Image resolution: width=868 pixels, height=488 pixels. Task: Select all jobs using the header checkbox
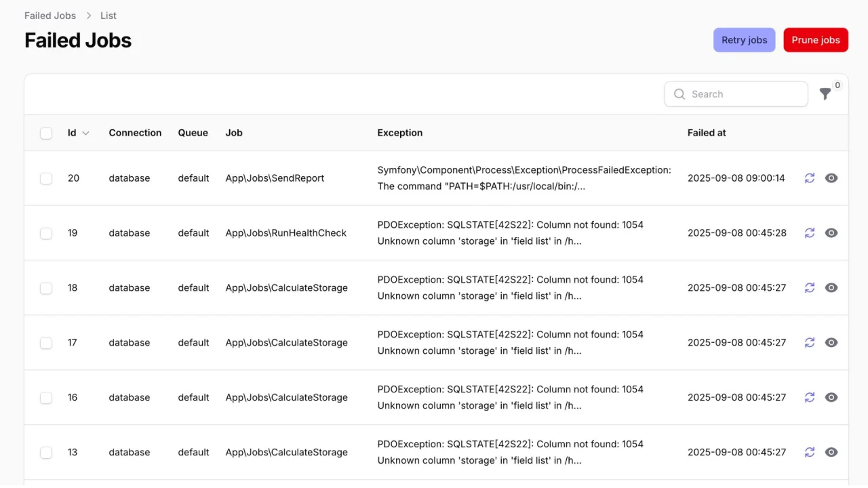[x=46, y=133]
